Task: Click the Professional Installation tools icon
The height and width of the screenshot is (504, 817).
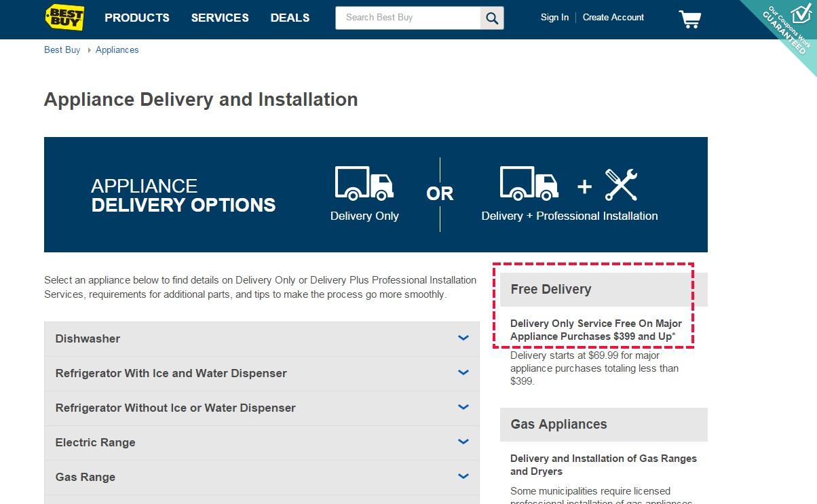Action: [x=621, y=185]
